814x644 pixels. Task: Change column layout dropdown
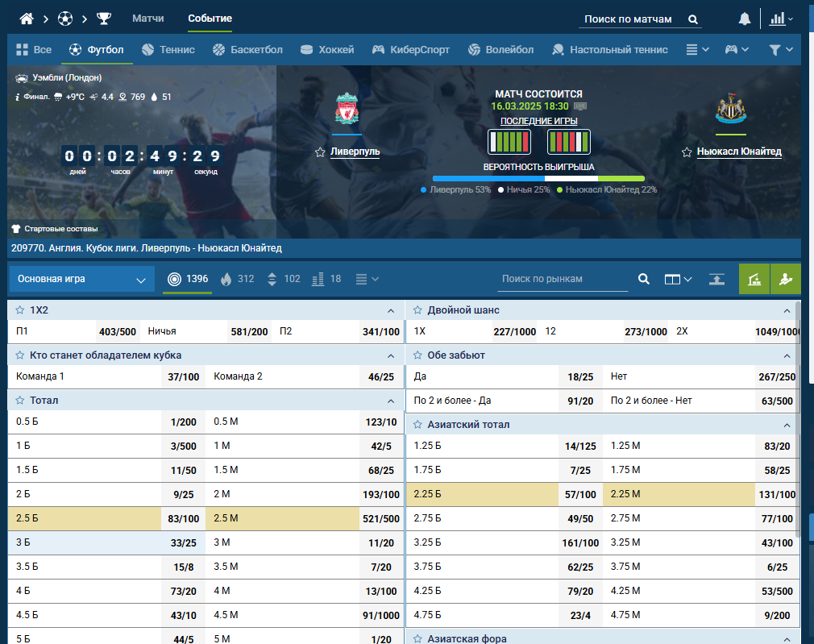point(678,280)
